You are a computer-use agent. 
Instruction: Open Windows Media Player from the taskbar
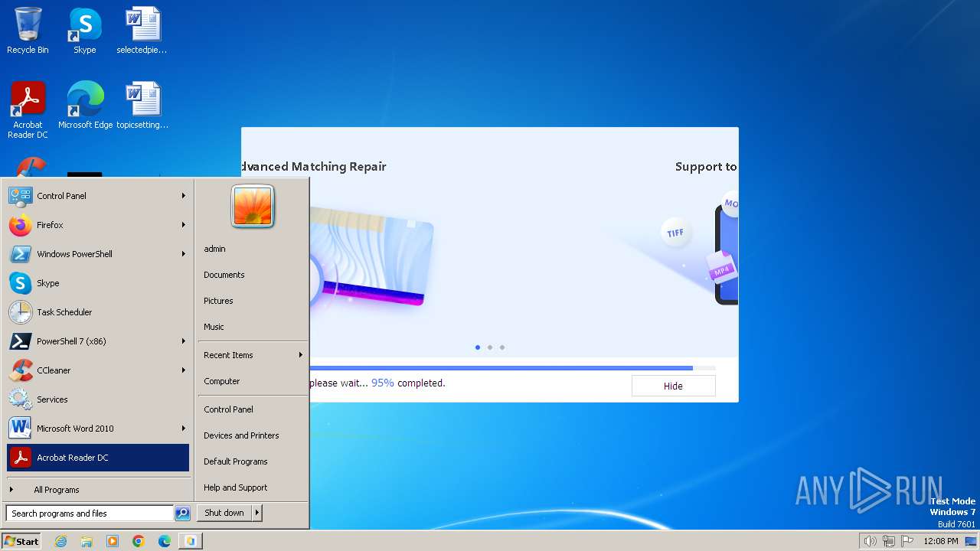tap(113, 541)
